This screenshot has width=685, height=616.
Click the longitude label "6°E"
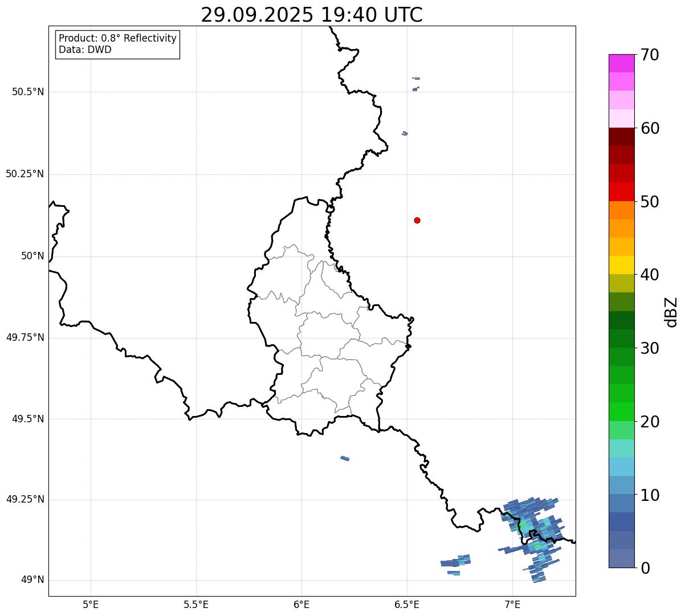[x=301, y=604]
